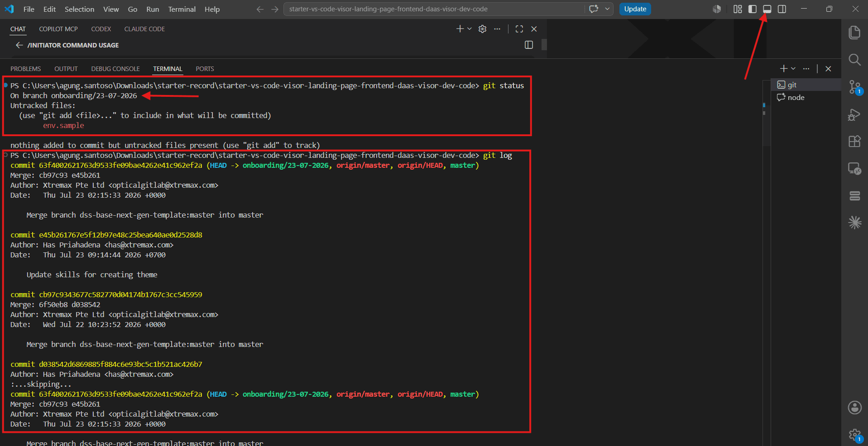868x446 pixels.
Task: Open the Manage gear in activity bar
Action: point(855,435)
